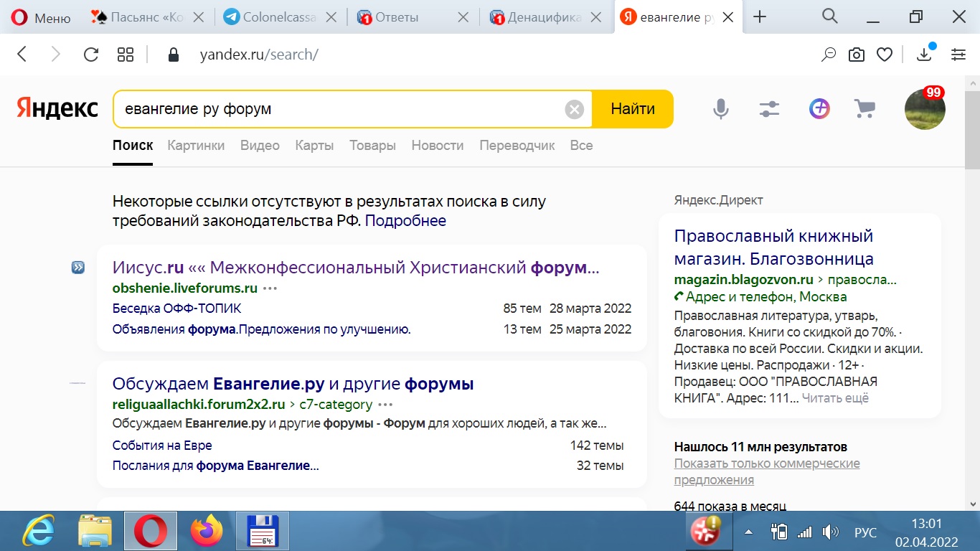Open the Opera Меню button
980x551 pixels.
point(40,17)
